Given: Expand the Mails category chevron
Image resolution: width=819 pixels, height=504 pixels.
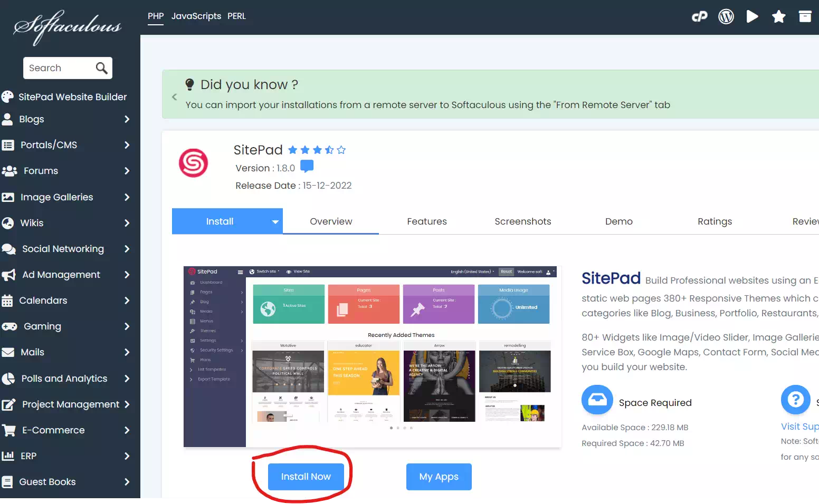Looking at the screenshot, I should (127, 352).
